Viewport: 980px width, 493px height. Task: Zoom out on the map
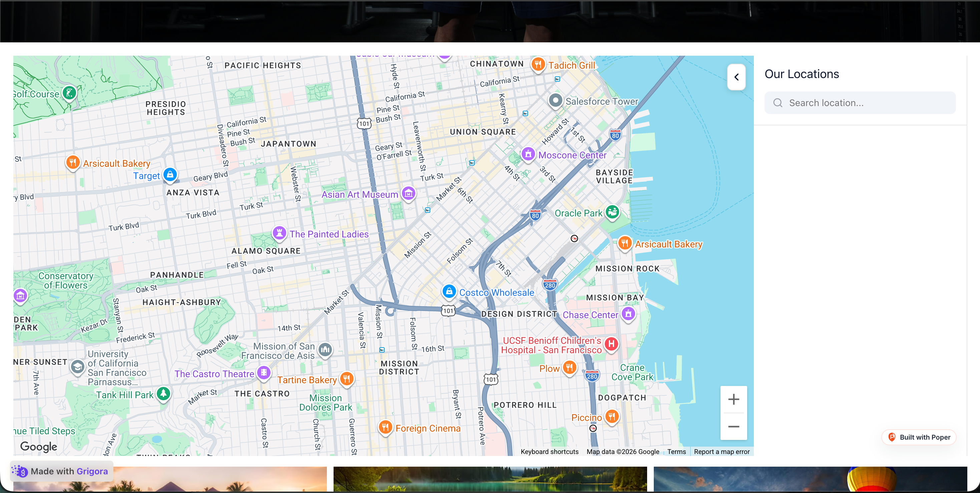pos(733,426)
